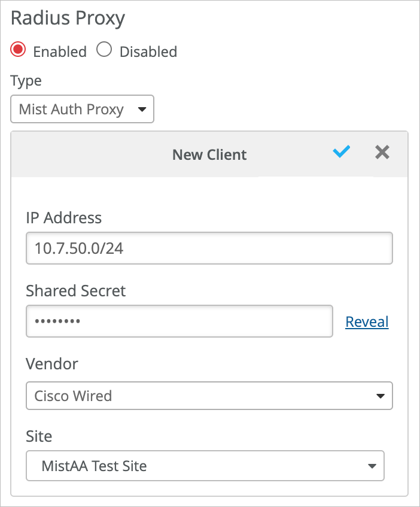The height and width of the screenshot is (507, 420).
Task: Open the Type dropdown showing Mist Auth Proxy
Action: tap(82, 109)
